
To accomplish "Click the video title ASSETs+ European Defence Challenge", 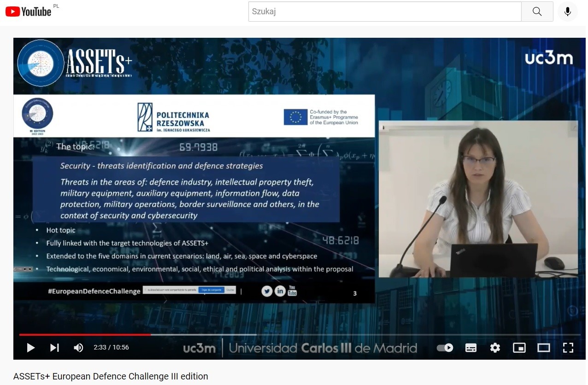I will tap(111, 376).
